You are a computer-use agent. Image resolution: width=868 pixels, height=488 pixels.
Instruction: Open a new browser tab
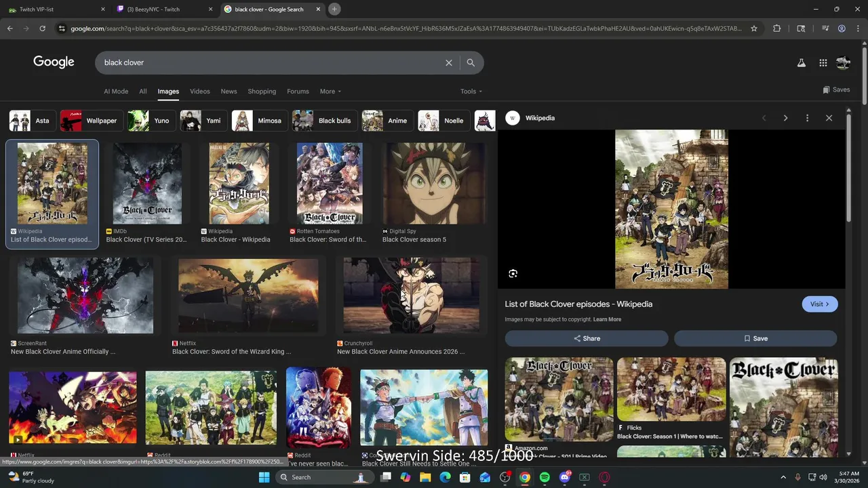[x=334, y=9]
